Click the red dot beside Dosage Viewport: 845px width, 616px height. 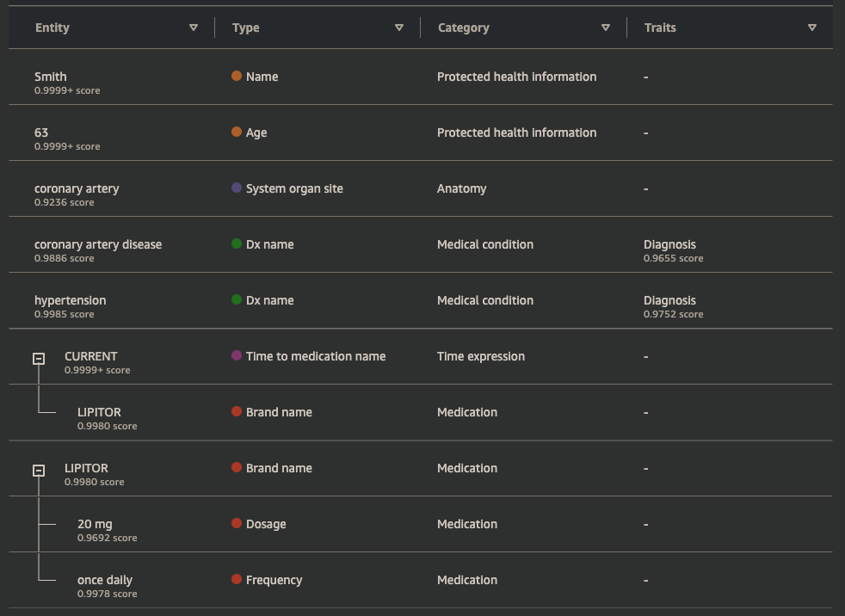237,524
